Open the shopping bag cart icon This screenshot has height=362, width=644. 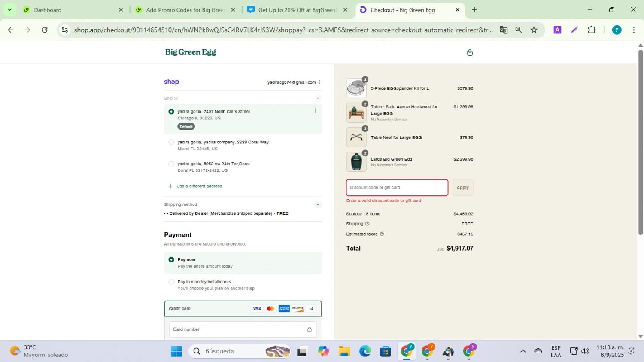tap(469, 52)
